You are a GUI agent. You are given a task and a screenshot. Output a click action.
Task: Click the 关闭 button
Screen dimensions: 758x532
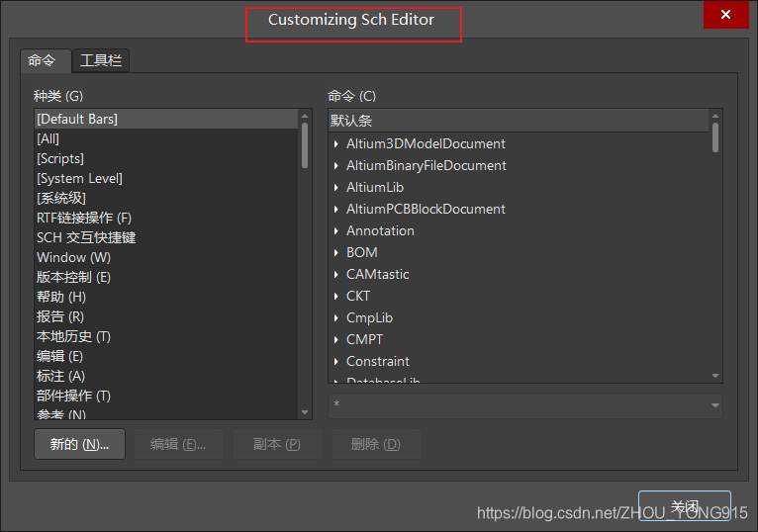point(685,506)
